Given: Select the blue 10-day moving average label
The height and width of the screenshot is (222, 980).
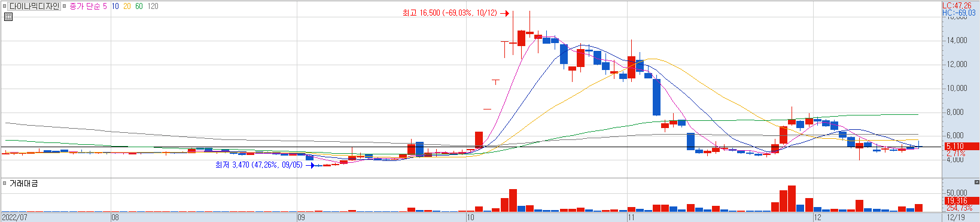Looking at the screenshot, I should 115,6.
